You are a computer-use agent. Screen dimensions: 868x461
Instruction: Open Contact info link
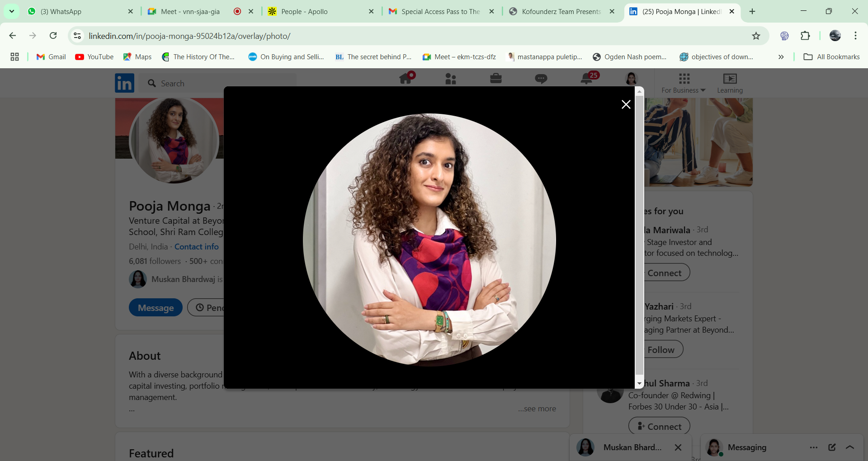[x=197, y=247]
